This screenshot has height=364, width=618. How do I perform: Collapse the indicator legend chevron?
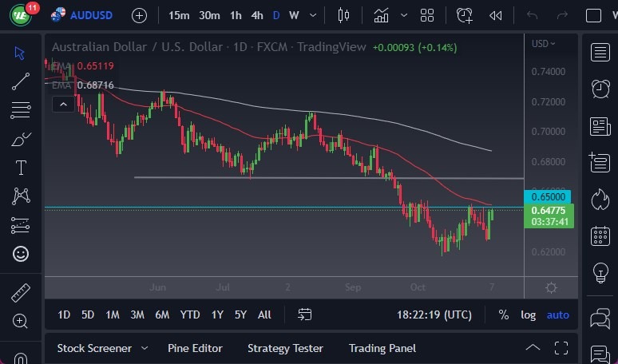point(61,104)
